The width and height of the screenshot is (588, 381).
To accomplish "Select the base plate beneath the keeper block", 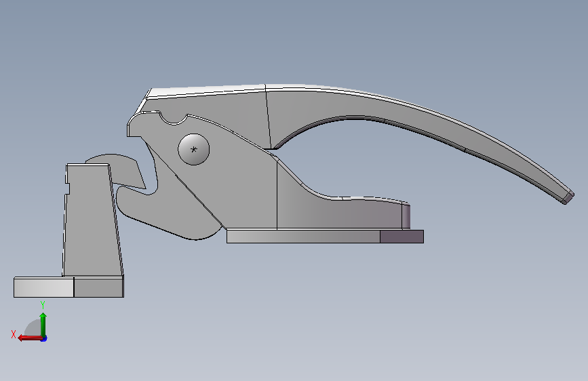I will coord(68,287).
